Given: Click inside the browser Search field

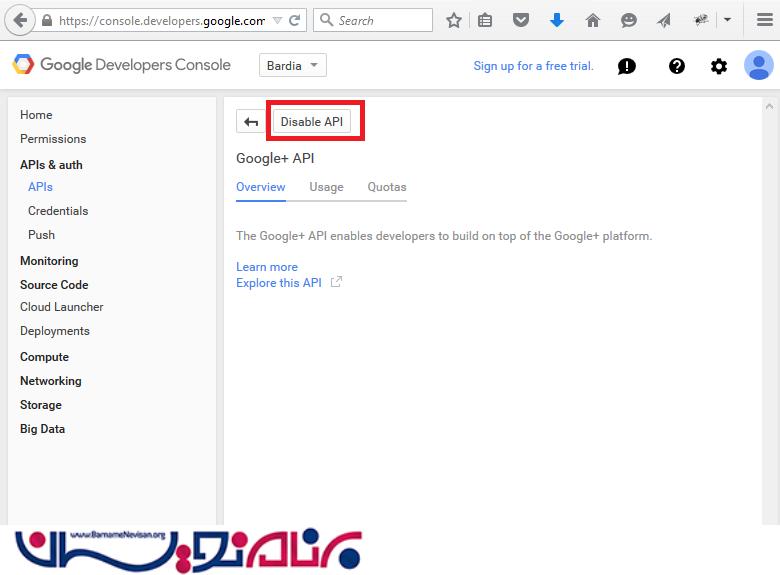Looking at the screenshot, I should [x=382, y=20].
